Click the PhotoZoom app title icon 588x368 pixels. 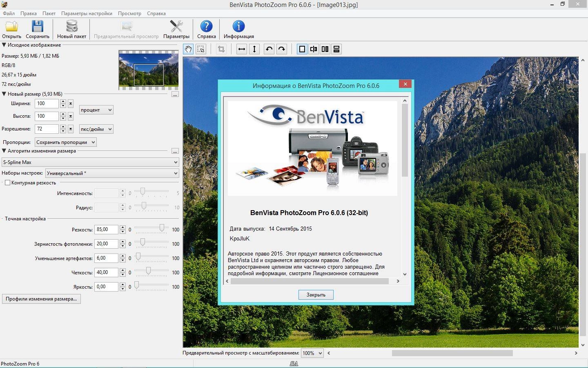point(4,4)
